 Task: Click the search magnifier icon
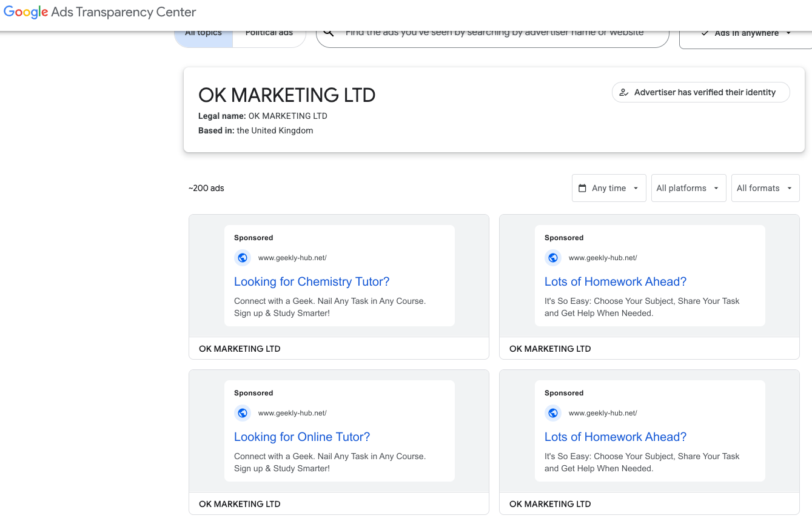tap(329, 33)
